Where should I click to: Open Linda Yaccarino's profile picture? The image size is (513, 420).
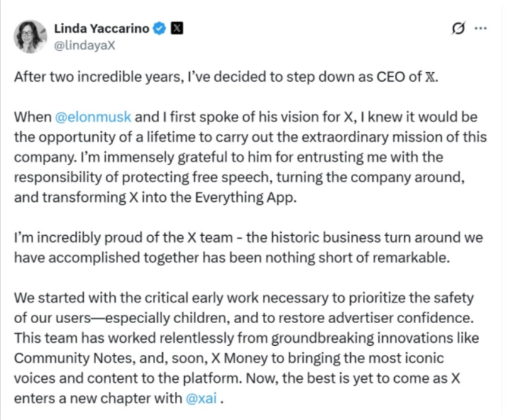click(x=30, y=36)
